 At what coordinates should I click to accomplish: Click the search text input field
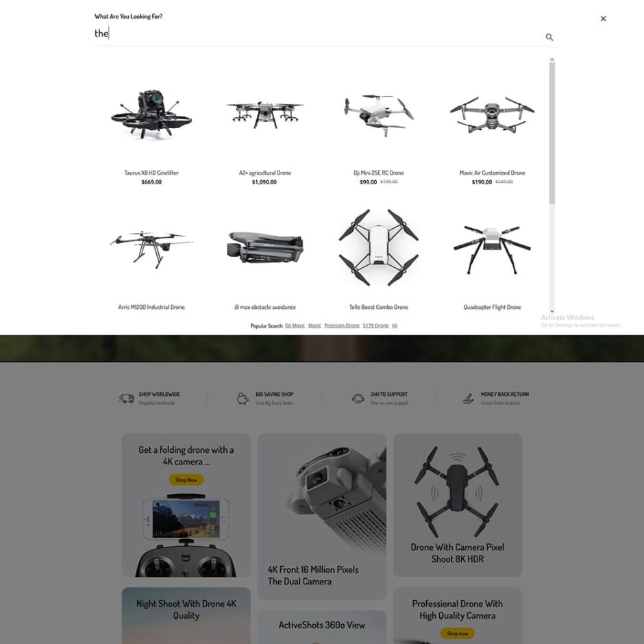point(319,34)
